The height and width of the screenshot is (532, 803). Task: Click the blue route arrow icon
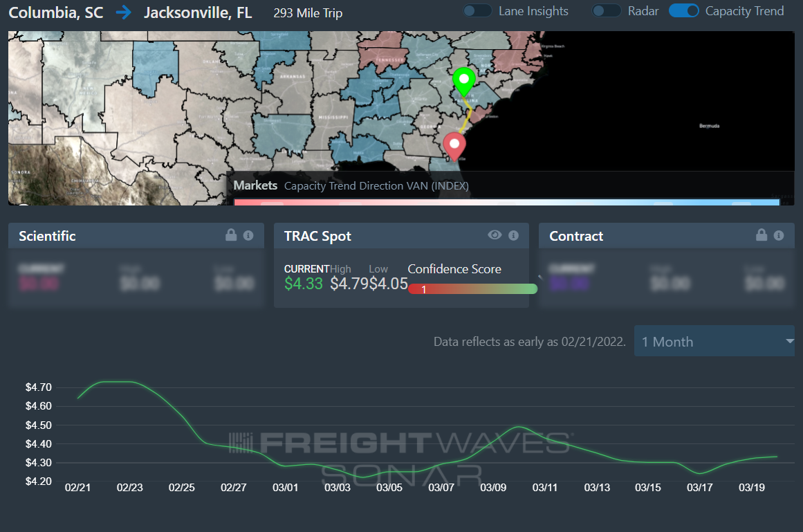coord(124,12)
